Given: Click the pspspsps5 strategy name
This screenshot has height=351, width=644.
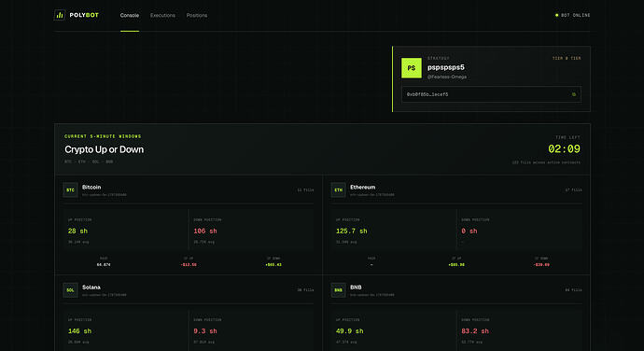Looking at the screenshot, I should click(446, 67).
